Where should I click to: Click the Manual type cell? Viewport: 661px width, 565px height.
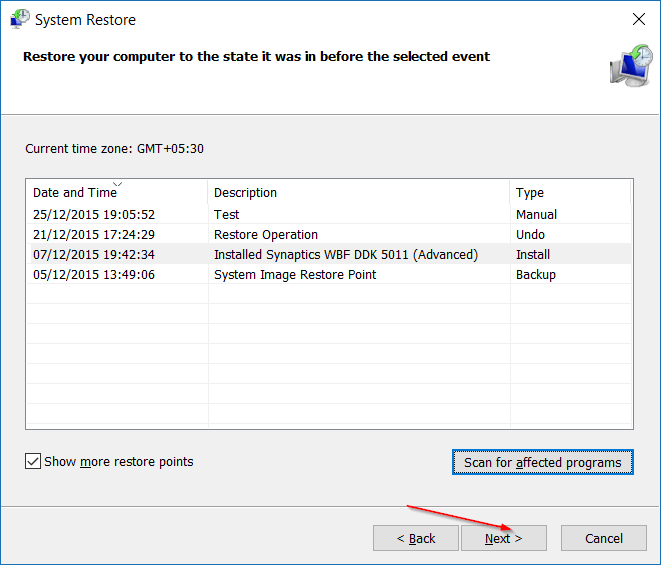[536, 214]
